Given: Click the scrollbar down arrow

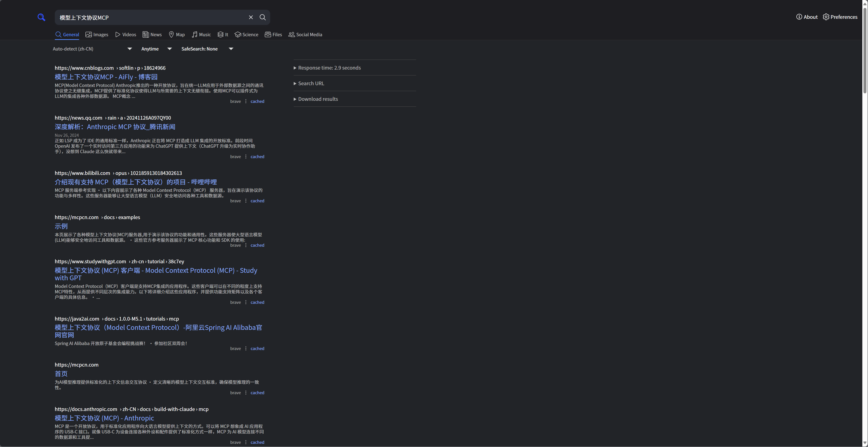Looking at the screenshot, I should pyautogui.click(x=865, y=443).
